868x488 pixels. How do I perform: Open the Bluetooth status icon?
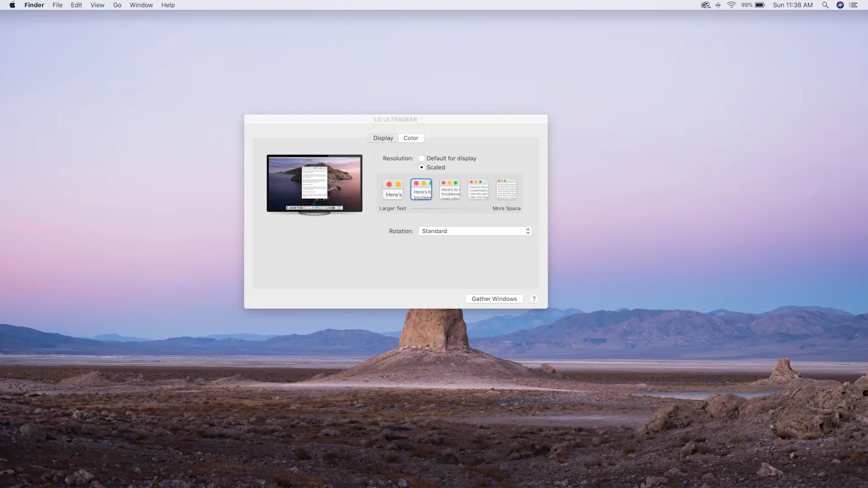pos(718,5)
